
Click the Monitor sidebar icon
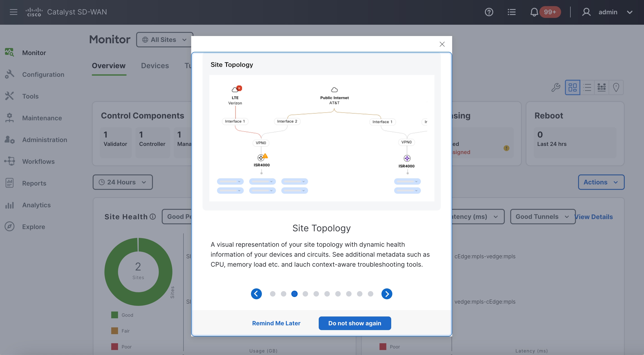[10, 52]
